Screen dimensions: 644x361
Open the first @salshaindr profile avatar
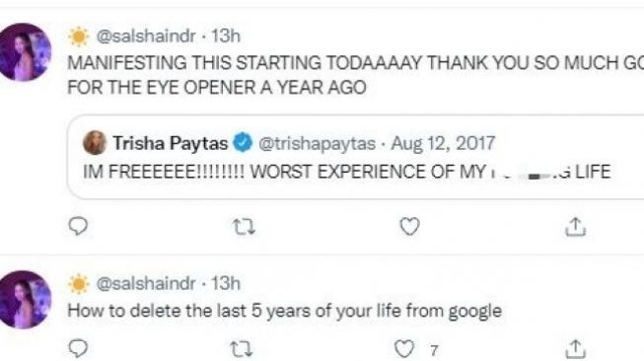click(x=25, y=52)
